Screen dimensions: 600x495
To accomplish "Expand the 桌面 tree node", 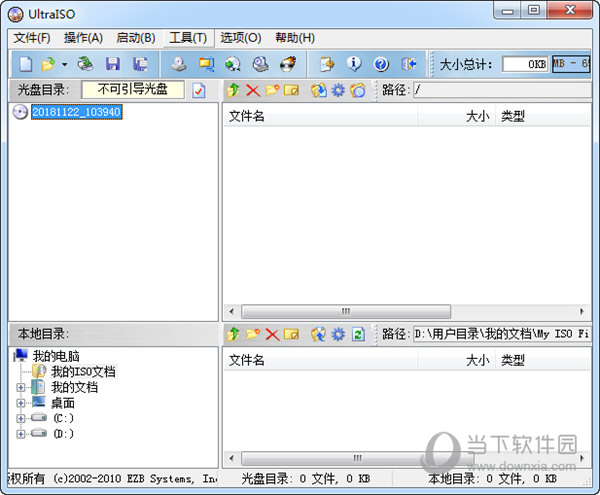I will click(21, 403).
